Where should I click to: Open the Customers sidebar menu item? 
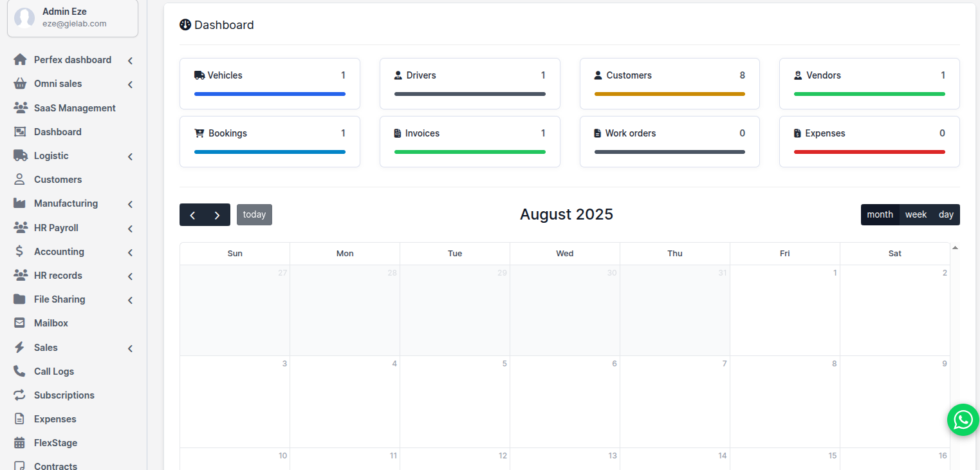coord(58,180)
